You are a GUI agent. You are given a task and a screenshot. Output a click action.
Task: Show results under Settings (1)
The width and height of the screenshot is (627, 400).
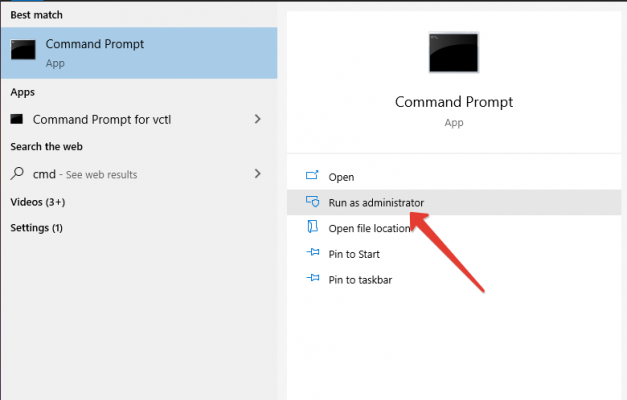pos(36,228)
